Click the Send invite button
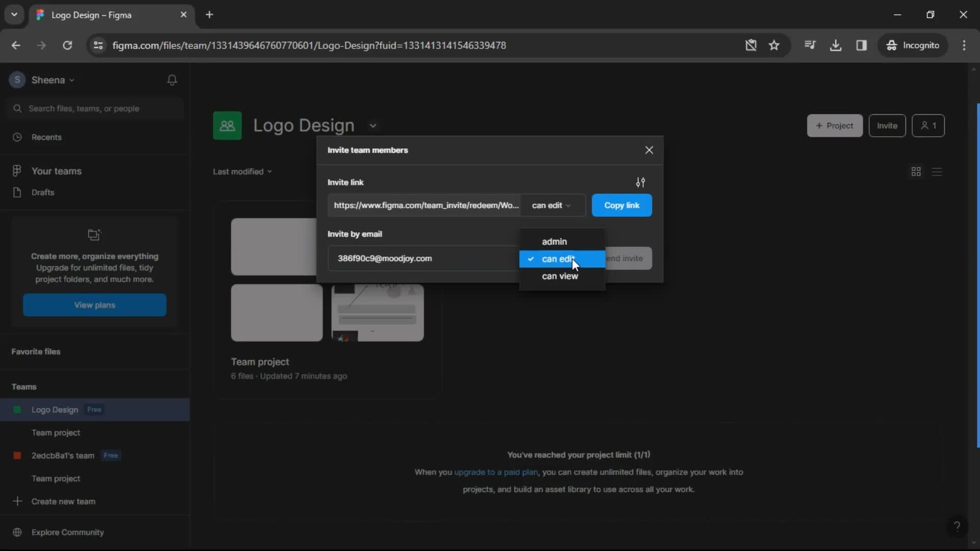 (x=628, y=258)
